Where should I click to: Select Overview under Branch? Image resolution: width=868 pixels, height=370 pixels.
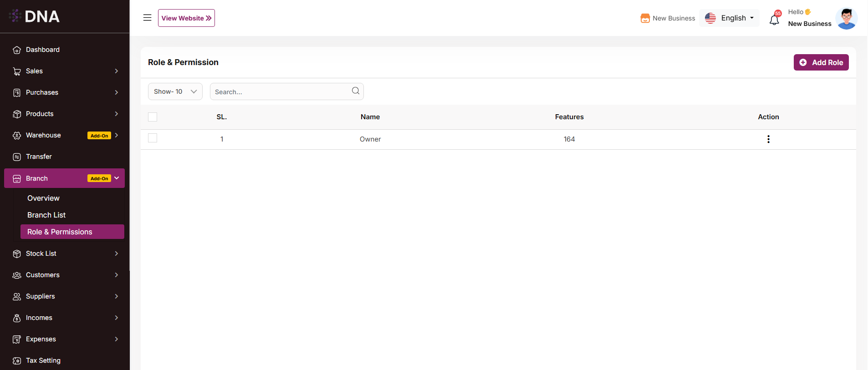click(43, 198)
